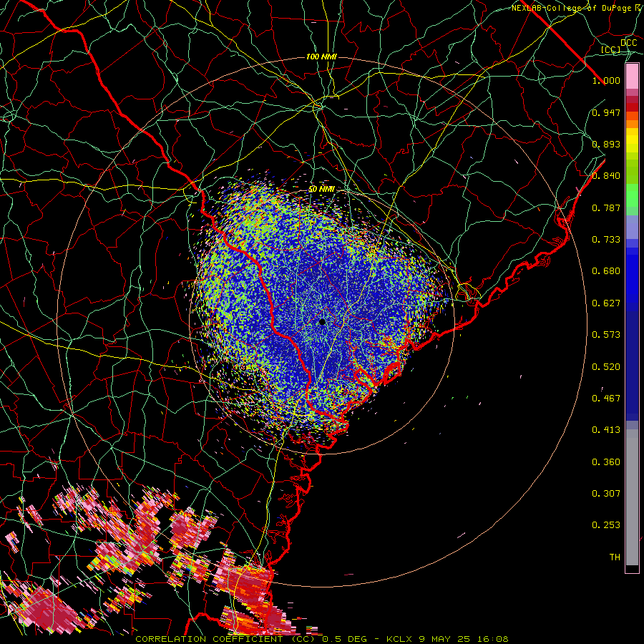Pick the light pink legend swatch at top
This screenshot has height=644, width=644.
[x=632, y=77]
